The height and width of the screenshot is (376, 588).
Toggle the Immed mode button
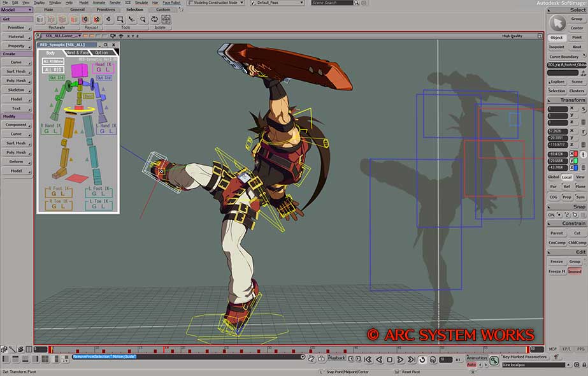coord(575,271)
